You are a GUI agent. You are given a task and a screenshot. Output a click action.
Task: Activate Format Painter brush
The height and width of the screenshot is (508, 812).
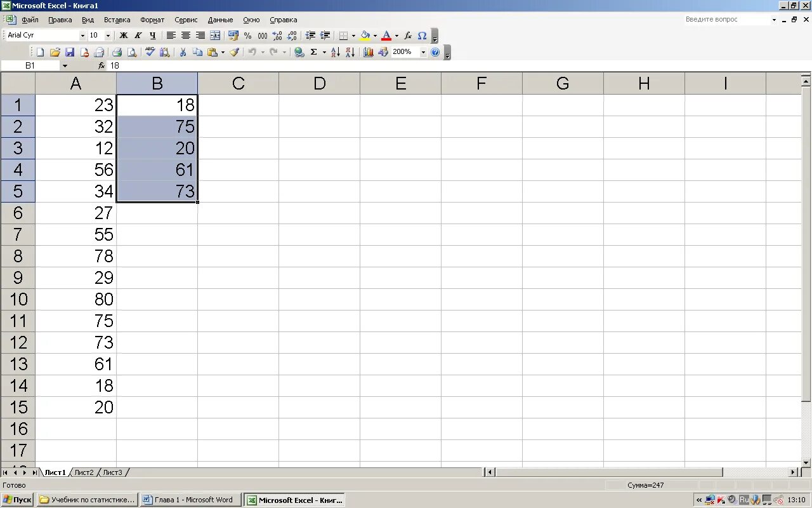click(x=234, y=52)
